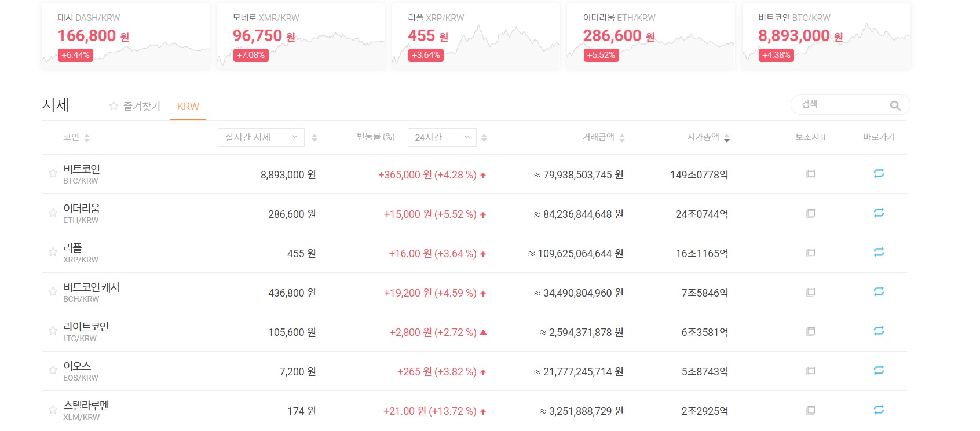Switch to the 즐겨찾기 tab
Image resolution: width=980 pixels, height=431 pixels.
(x=135, y=106)
